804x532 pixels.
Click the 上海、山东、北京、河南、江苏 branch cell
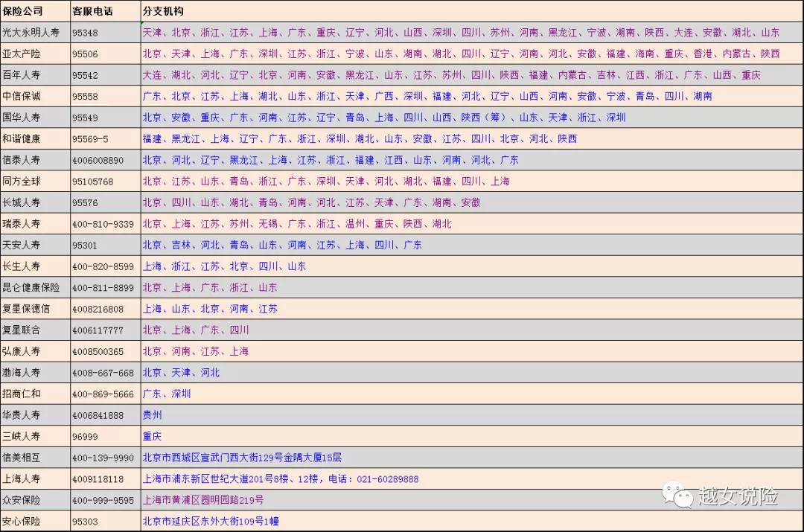(x=472, y=309)
